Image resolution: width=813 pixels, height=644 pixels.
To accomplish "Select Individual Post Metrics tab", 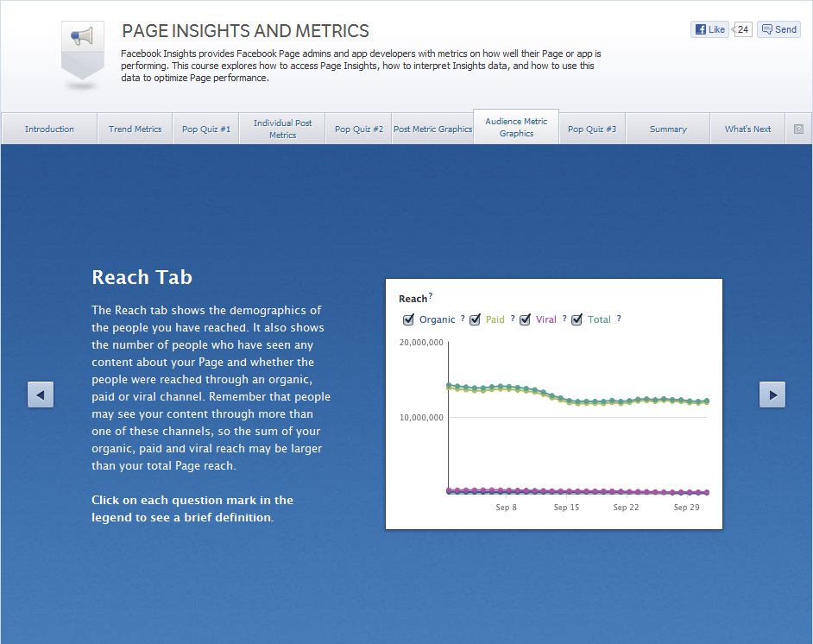I will pos(282,129).
